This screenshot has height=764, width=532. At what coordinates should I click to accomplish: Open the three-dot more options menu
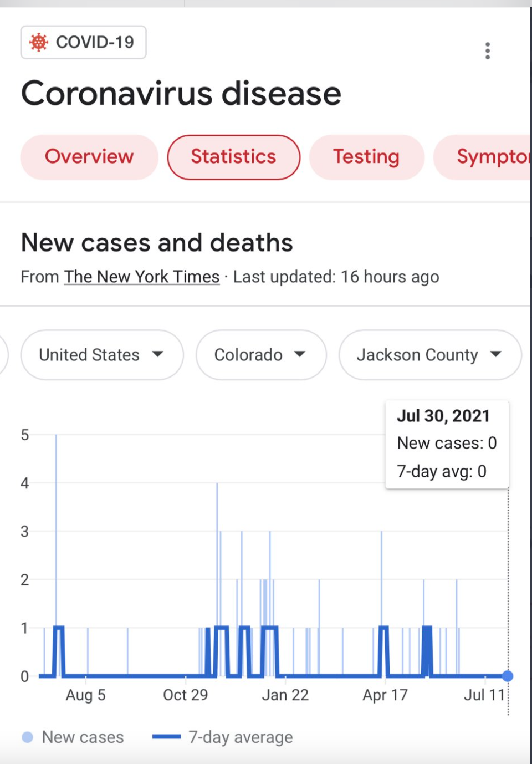[488, 50]
